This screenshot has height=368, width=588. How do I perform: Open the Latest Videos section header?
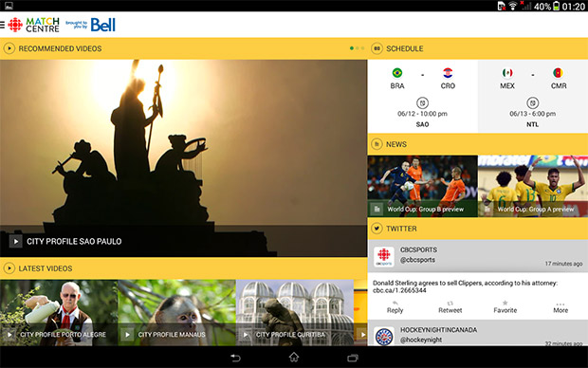[183, 268]
